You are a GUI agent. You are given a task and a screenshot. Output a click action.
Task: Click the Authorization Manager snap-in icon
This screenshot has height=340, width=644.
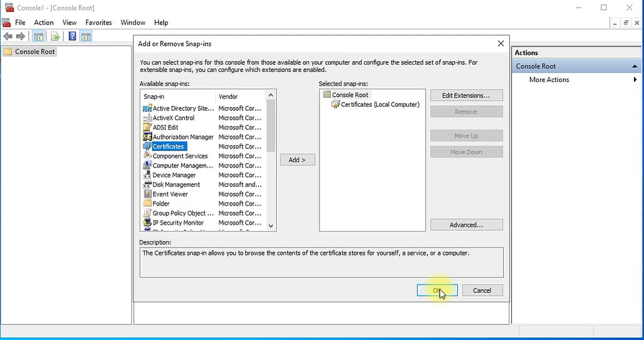(148, 137)
